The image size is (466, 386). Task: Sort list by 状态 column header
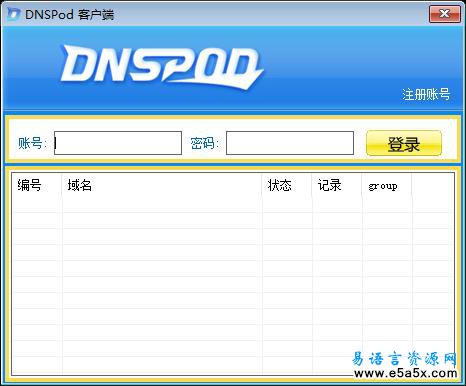click(x=287, y=185)
